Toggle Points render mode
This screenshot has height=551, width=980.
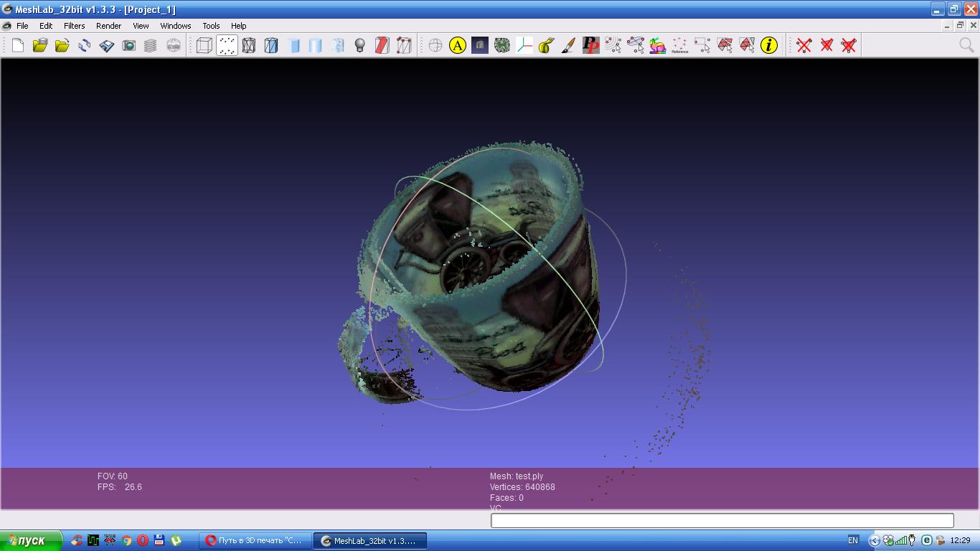click(x=227, y=45)
